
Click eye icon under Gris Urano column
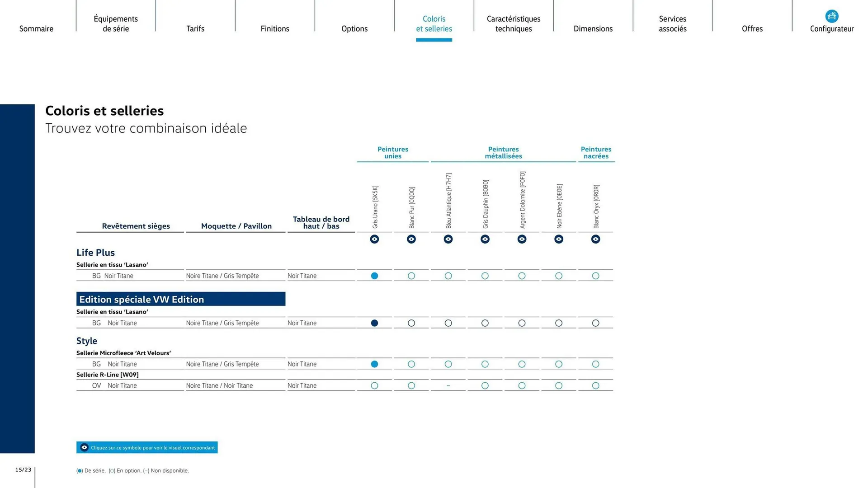[374, 239]
